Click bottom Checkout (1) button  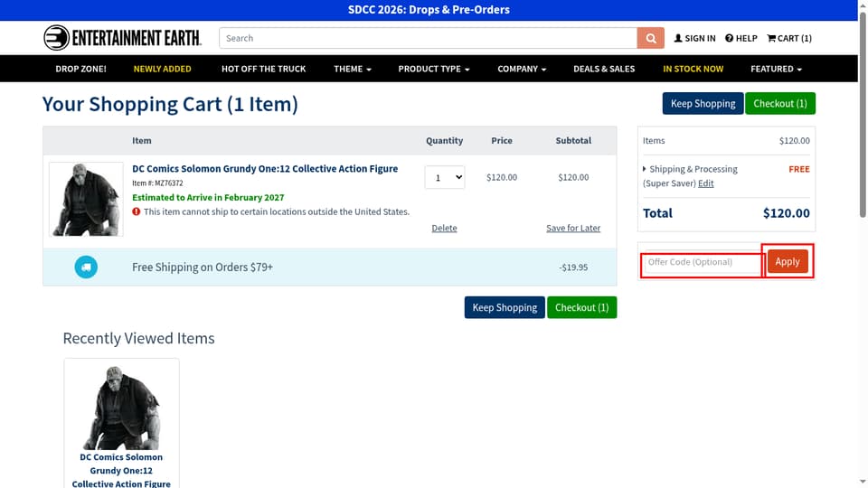(581, 307)
